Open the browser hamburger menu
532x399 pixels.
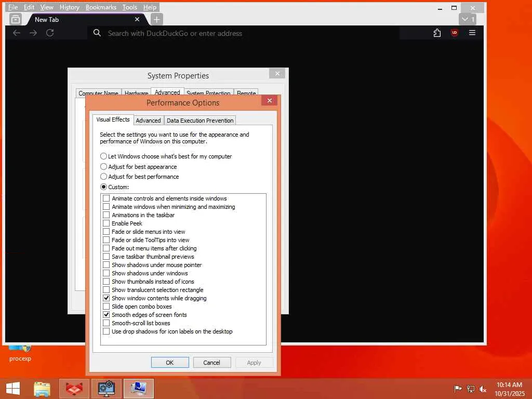[x=472, y=33]
